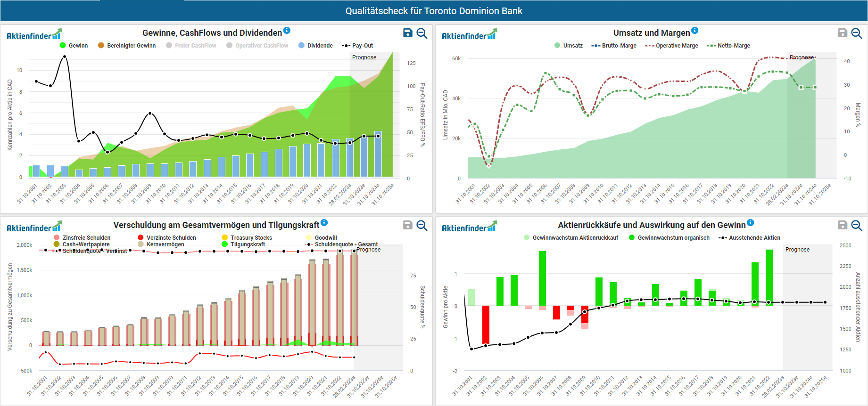Viewport: 868px width, 406px height.
Task: Zoom out the Gewinne, CashFlows chart
Action: tap(422, 33)
